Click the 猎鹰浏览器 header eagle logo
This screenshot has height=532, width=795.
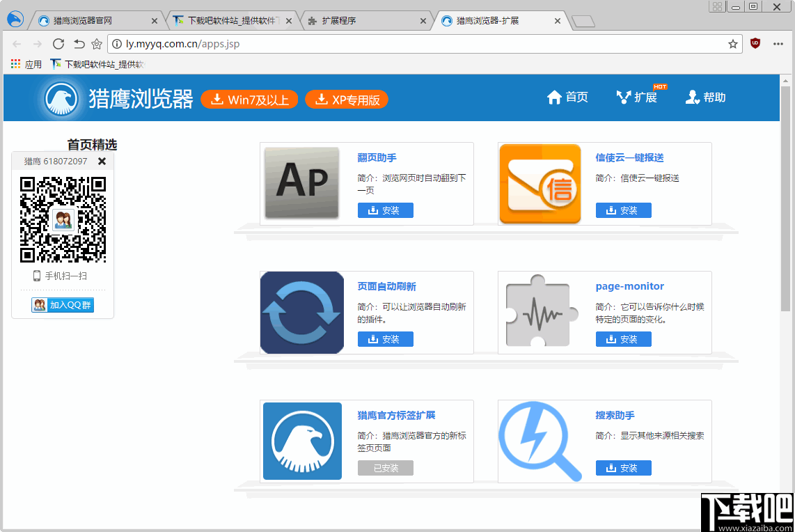click(x=61, y=99)
